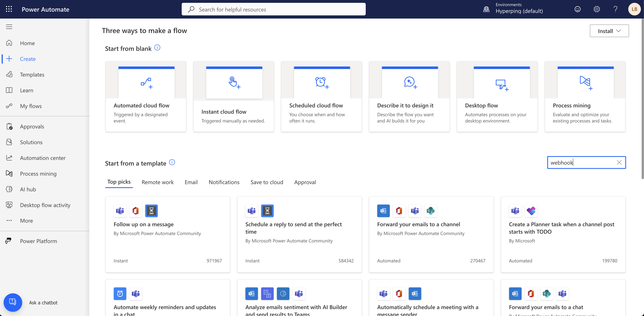The width and height of the screenshot is (644, 316).
Task: Click the Help question mark icon
Action: pos(615,9)
